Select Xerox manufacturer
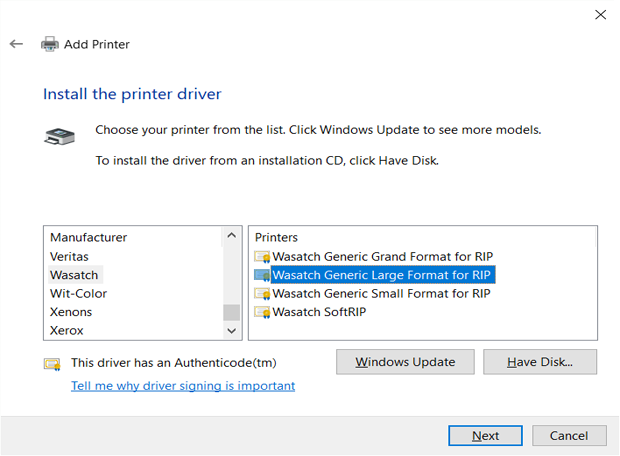This screenshot has height=456, width=620. tap(66, 331)
